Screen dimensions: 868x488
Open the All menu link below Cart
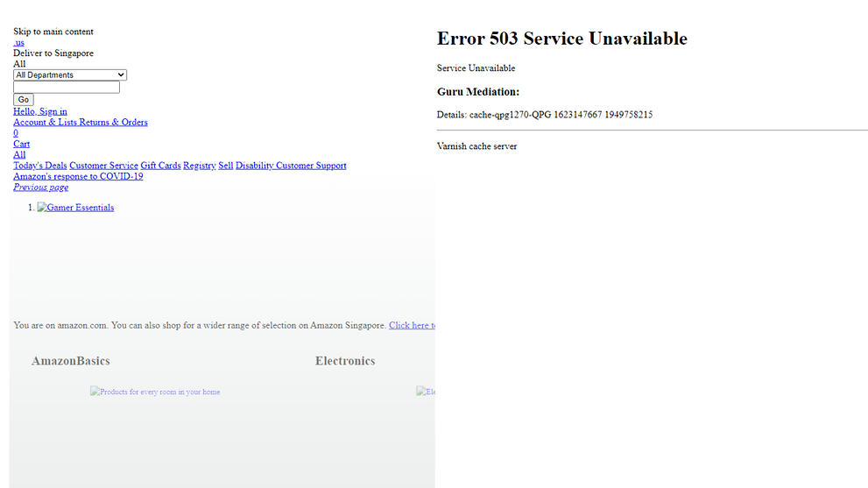tap(19, 154)
